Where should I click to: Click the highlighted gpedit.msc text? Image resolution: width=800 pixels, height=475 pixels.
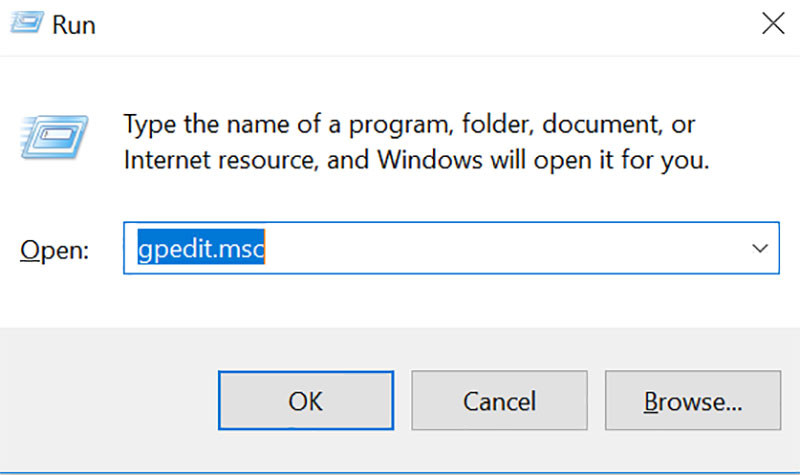pyautogui.click(x=201, y=247)
